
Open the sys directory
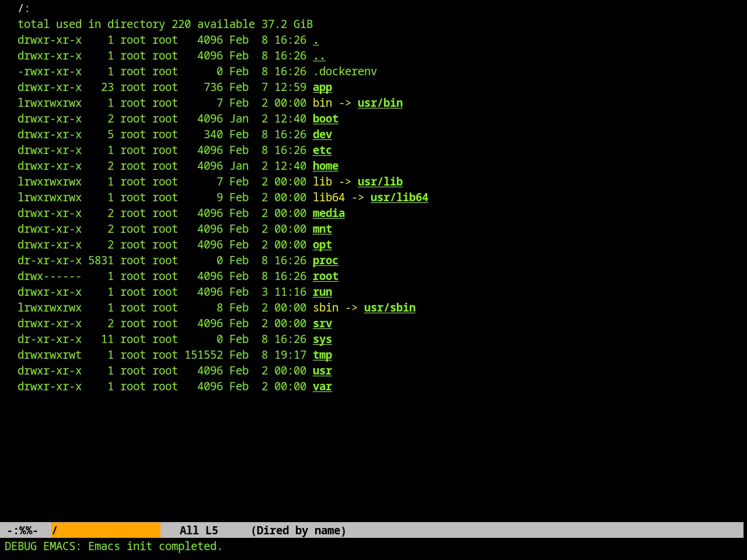[322, 339]
